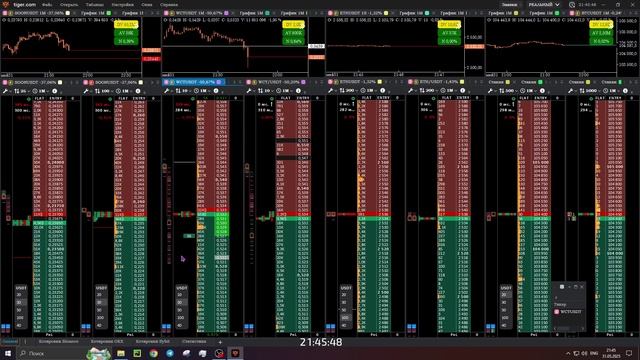Switch to Статистика workspace tab
Viewport: 640px width, 360px height.
[x=194, y=342]
